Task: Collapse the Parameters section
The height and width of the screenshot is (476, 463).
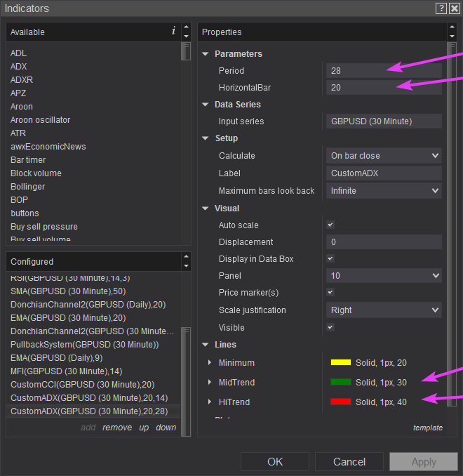Action: tap(206, 54)
